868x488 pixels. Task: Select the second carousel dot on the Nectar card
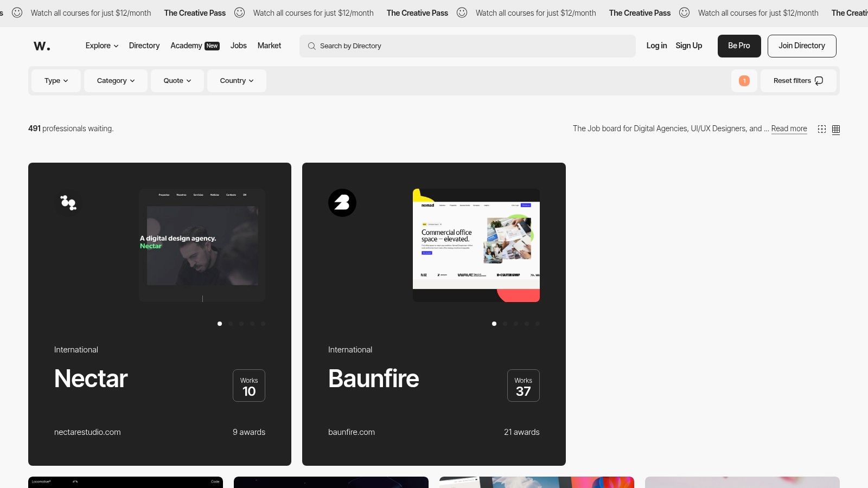[231, 323]
